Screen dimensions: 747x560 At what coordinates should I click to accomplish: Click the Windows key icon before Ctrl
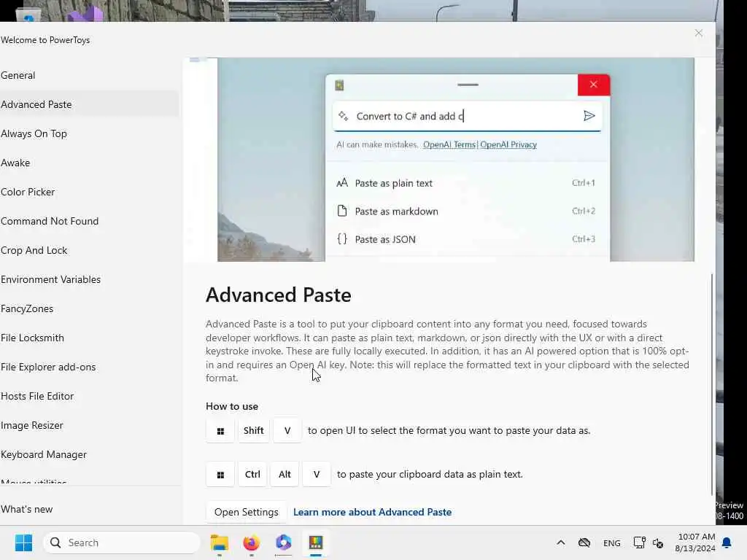[x=220, y=475]
